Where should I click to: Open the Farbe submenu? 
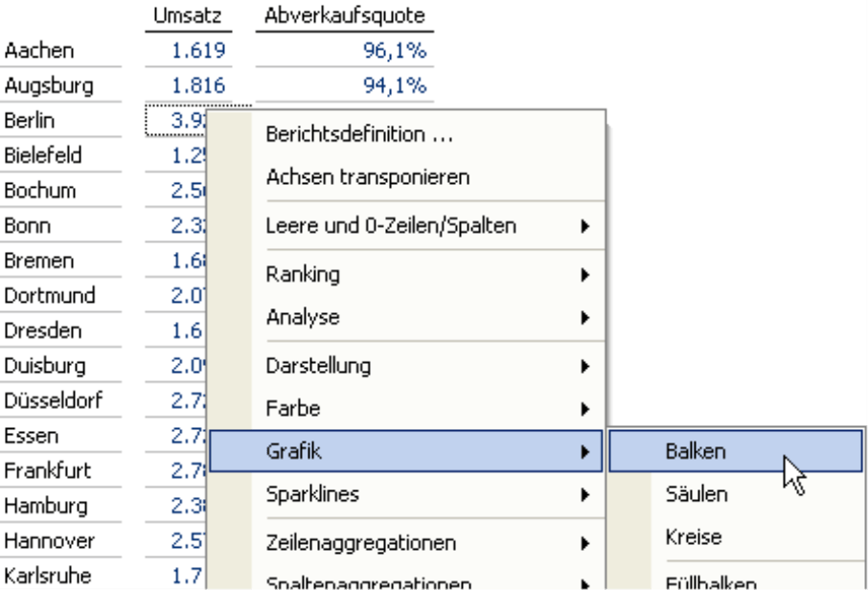[292, 409]
